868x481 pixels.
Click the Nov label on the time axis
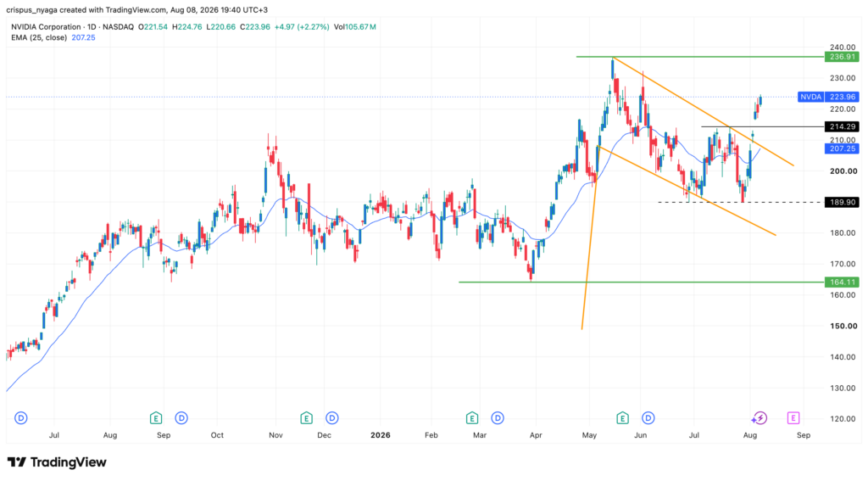(275, 435)
